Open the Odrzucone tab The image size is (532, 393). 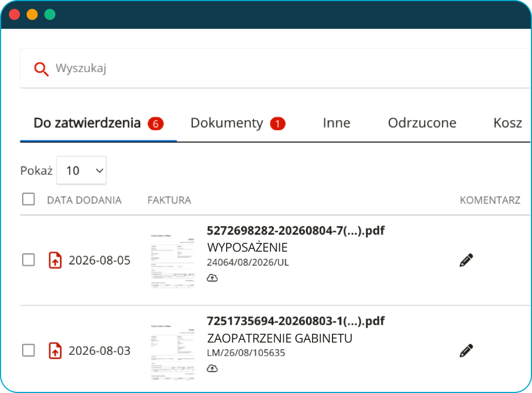pos(422,123)
